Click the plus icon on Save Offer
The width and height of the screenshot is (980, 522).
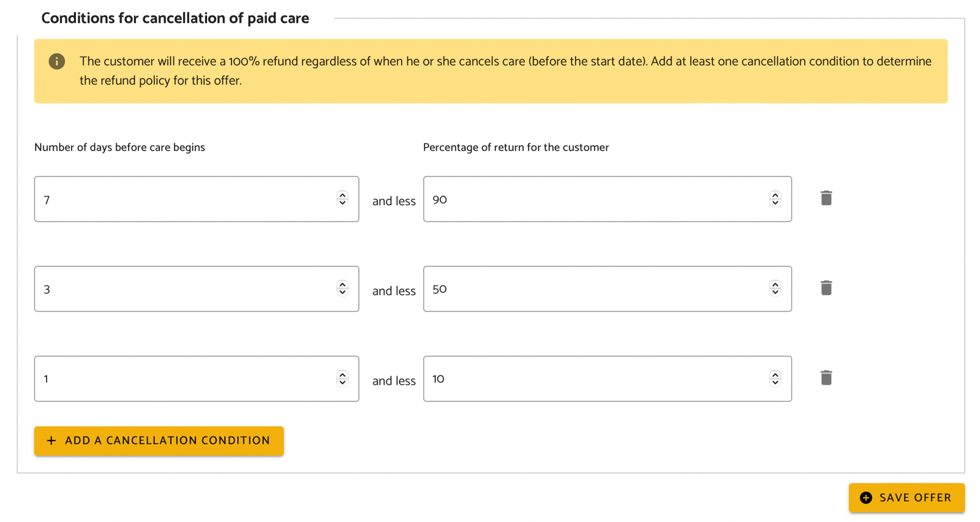coord(866,497)
